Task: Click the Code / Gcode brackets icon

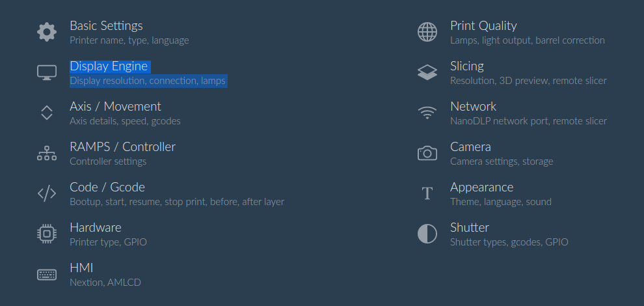Action: (47, 193)
